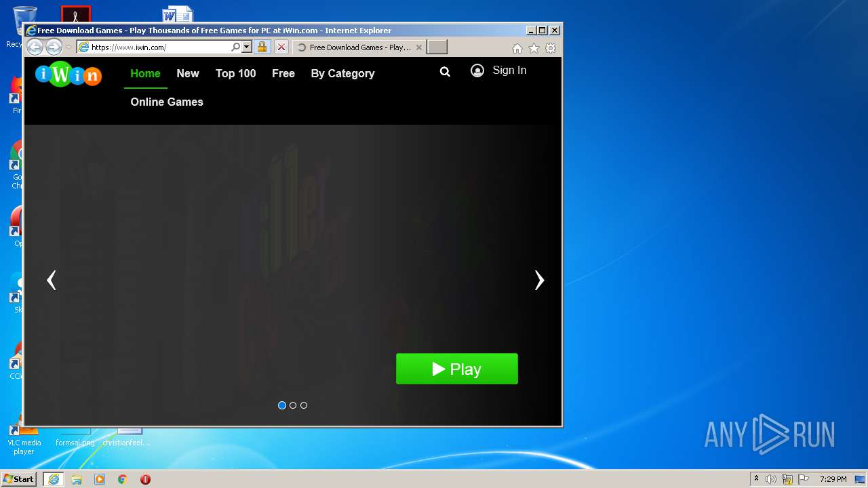868x488 pixels.
Task: Open the Adobe PDF desktop icon
Action: coord(76,15)
